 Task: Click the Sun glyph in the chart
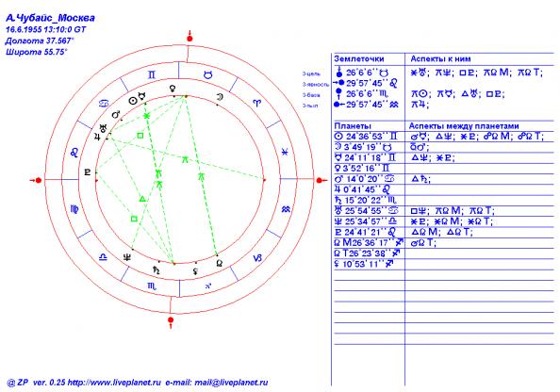(133, 101)
